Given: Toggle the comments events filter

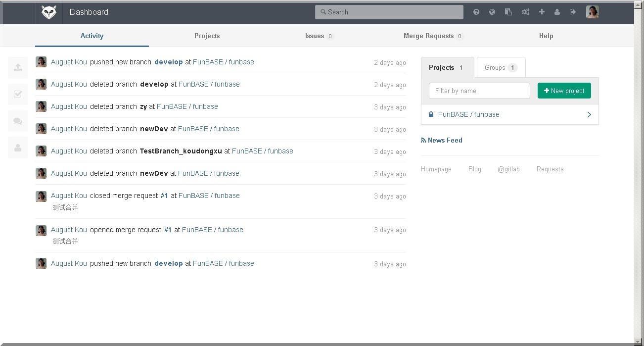Looking at the screenshot, I should 18,121.
